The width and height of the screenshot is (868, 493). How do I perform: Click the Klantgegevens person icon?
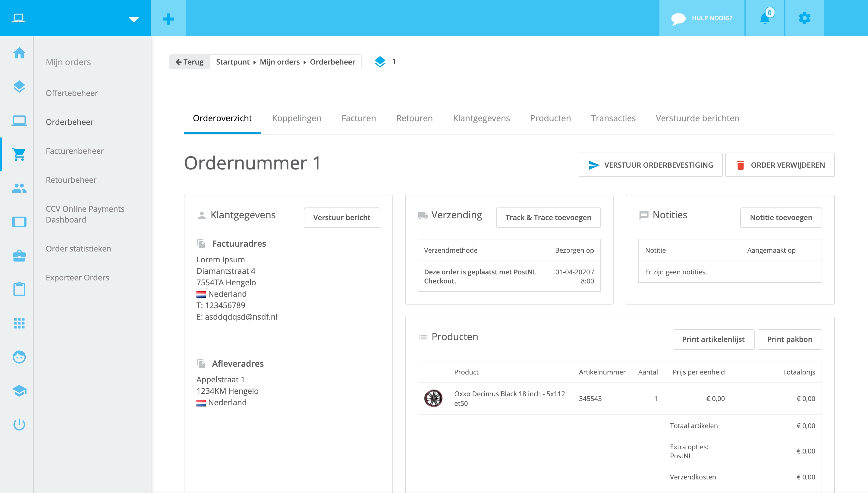point(202,215)
